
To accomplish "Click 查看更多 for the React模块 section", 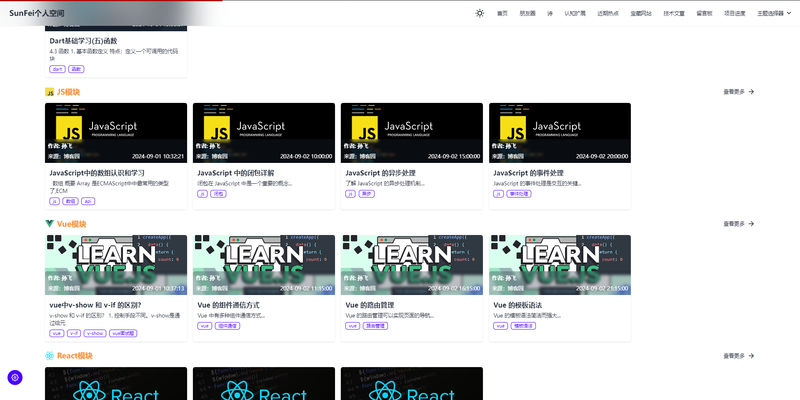I will [738, 356].
